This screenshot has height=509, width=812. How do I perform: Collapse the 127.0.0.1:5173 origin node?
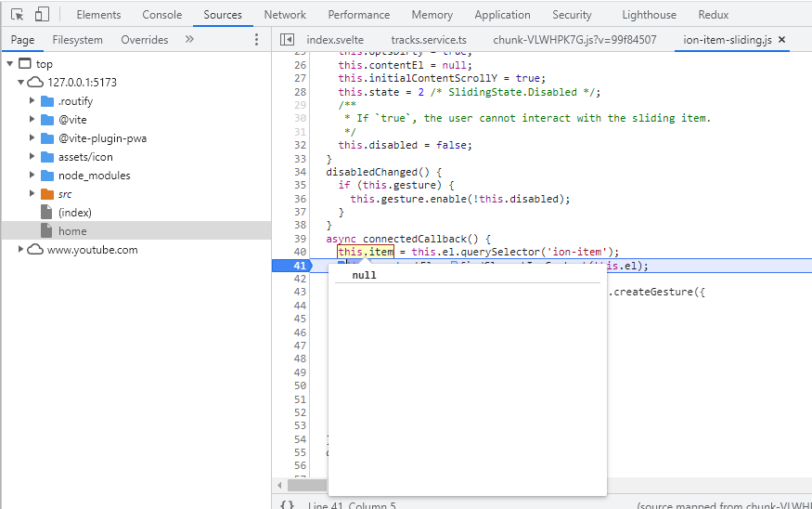20,83
